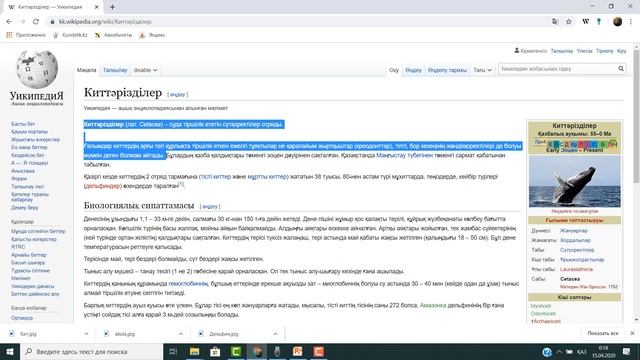Reload the page with refresh icon
Image resolution: width=640 pixels, height=360 pixels.
pyautogui.click(x=36, y=22)
